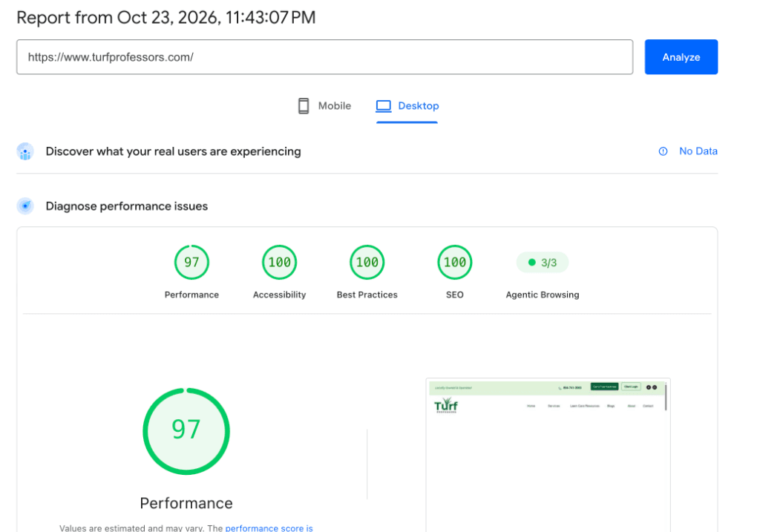Screen dimensions: 760x532
Task: Click the desktop laptop icon
Action: click(384, 105)
